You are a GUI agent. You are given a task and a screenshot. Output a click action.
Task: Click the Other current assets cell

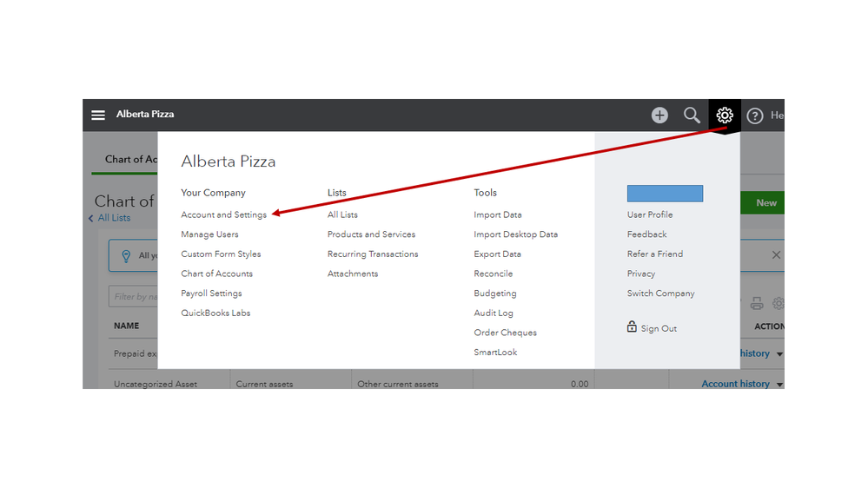point(398,384)
